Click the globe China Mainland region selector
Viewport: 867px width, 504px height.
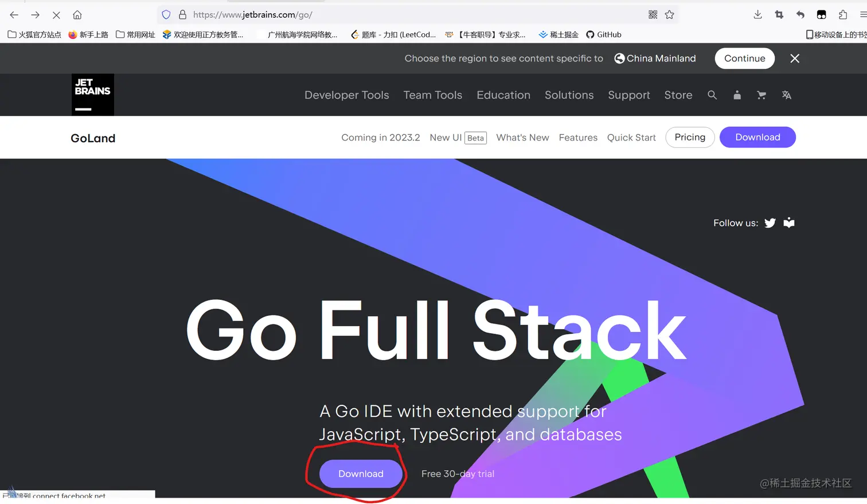pyautogui.click(x=655, y=58)
